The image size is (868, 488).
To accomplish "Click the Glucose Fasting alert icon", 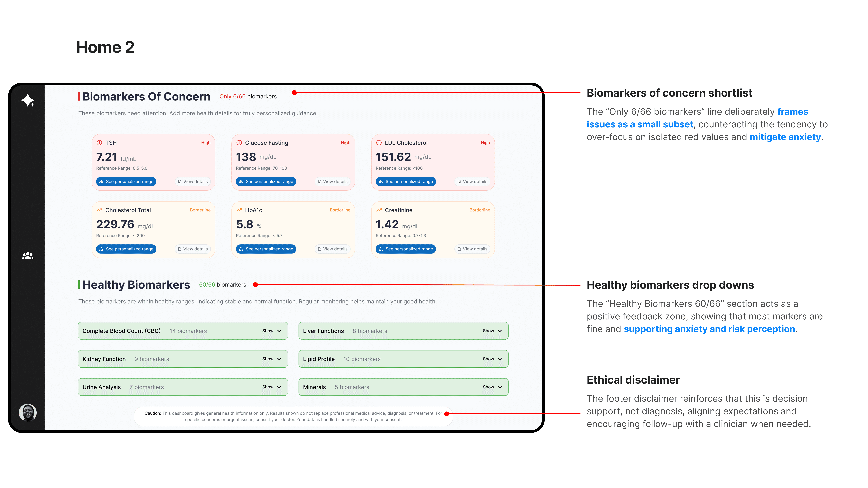I will (239, 143).
